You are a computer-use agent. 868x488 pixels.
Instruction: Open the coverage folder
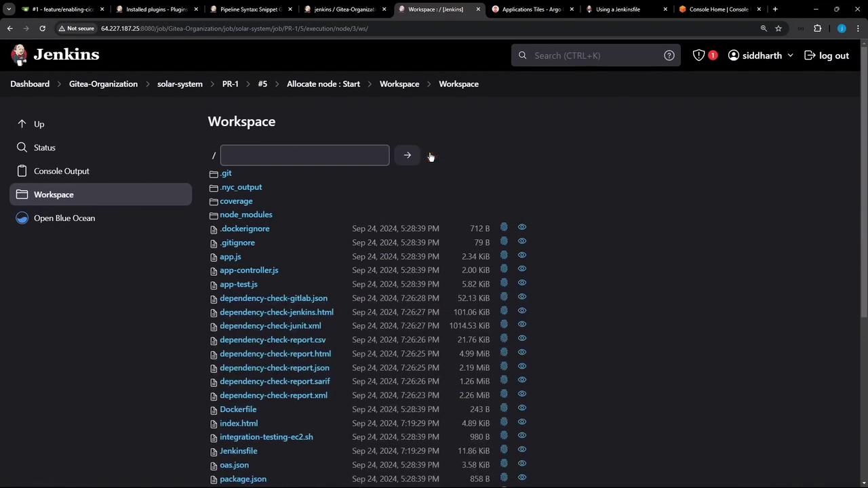(236, 201)
